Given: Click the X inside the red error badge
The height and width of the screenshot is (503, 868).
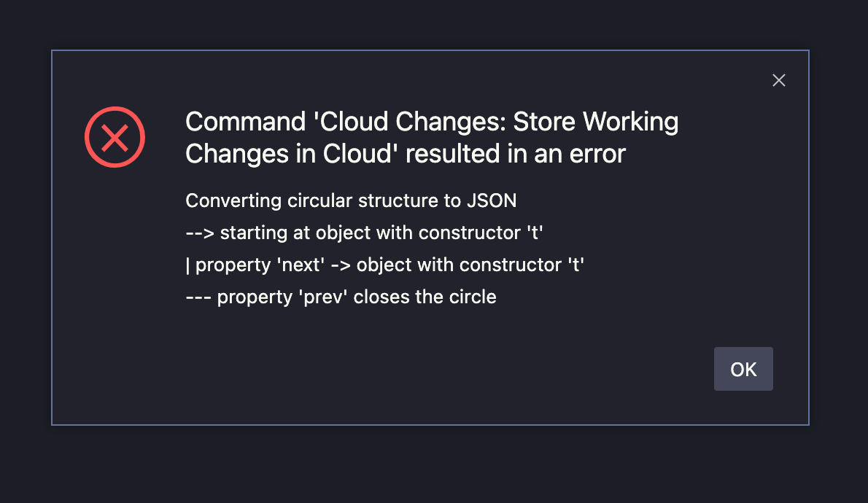Looking at the screenshot, I should tap(115, 137).
